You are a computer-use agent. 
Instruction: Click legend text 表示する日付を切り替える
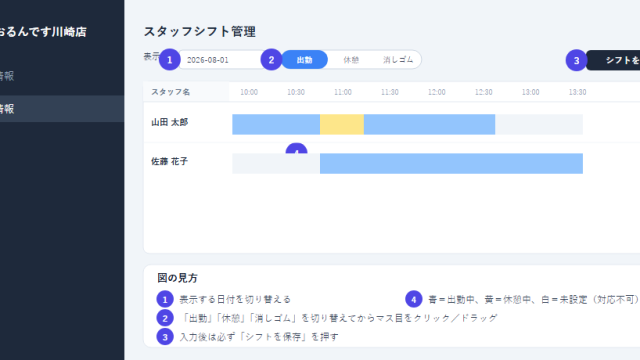click(x=235, y=299)
